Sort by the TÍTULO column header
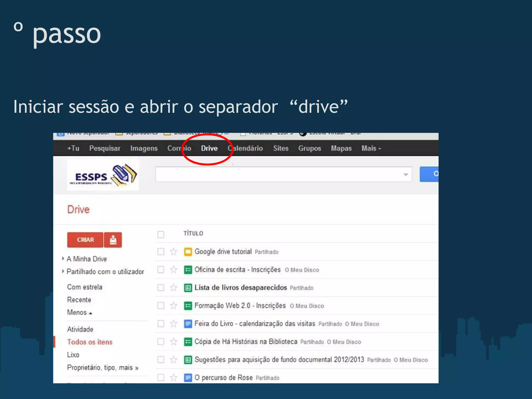Screen dimensions: 532x399 tap(193, 233)
